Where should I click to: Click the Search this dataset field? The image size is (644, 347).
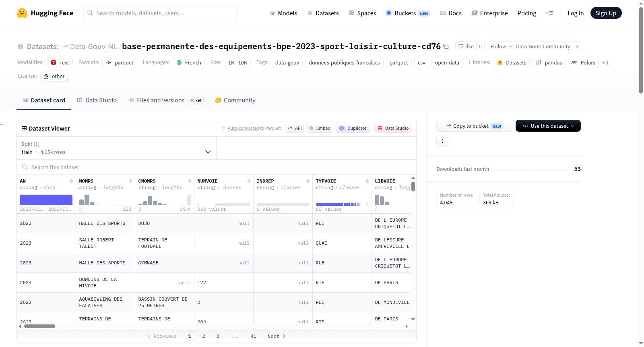[x=217, y=167]
